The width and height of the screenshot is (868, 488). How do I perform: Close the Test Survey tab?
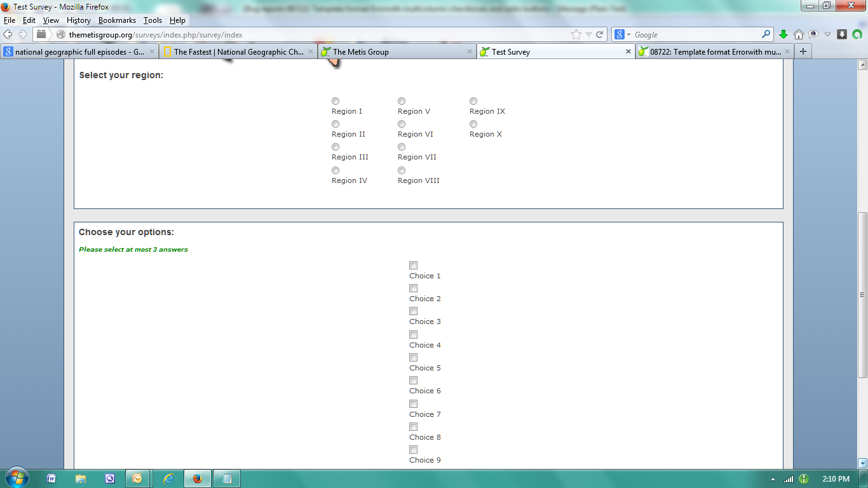[628, 51]
